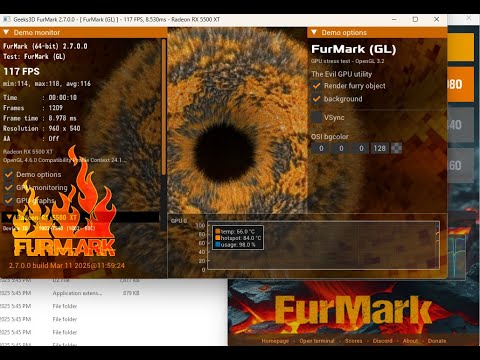Click the OSI bgcolor green value field

[x=341, y=148]
